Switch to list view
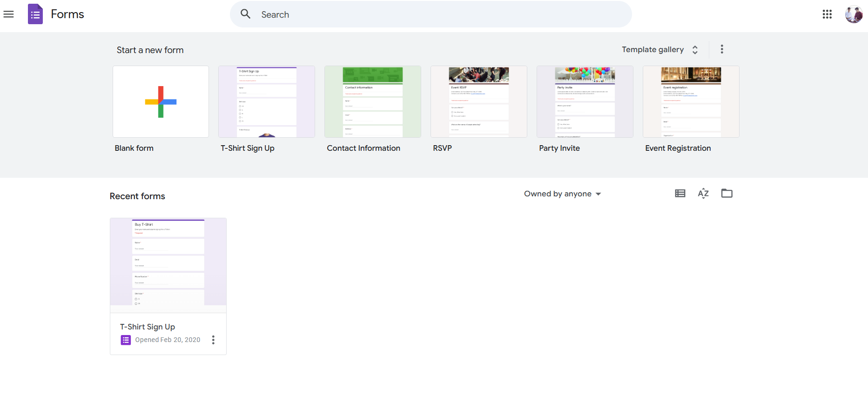The width and height of the screenshot is (868, 396). pyautogui.click(x=680, y=193)
